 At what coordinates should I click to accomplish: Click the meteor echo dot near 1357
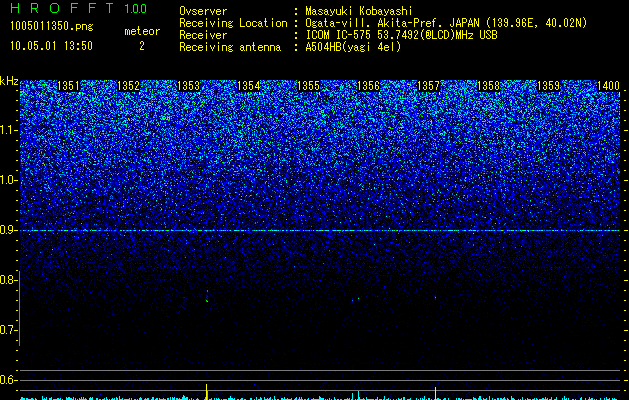(x=435, y=297)
